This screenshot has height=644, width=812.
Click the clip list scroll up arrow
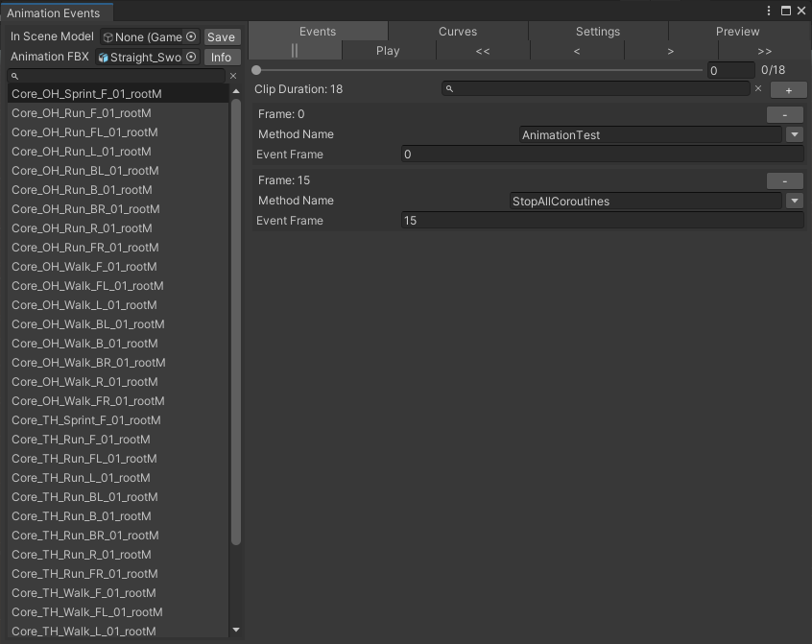(x=236, y=91)
